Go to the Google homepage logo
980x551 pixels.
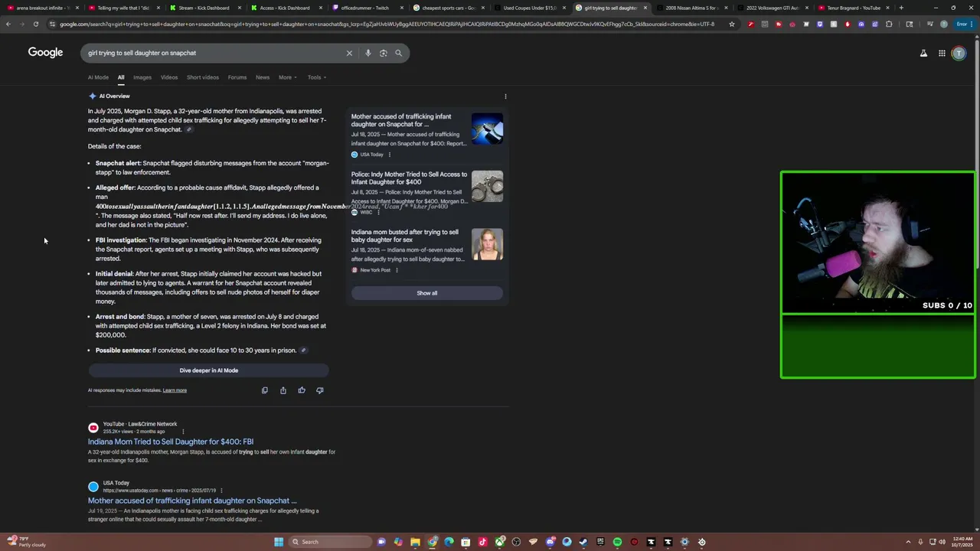coord(45,53)
